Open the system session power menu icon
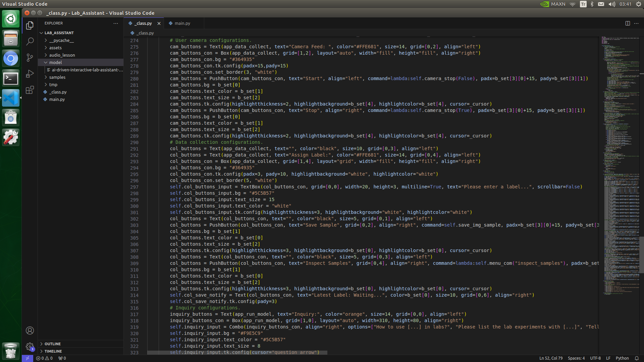Screen dimensions: 644x362 tap(638, 4)
